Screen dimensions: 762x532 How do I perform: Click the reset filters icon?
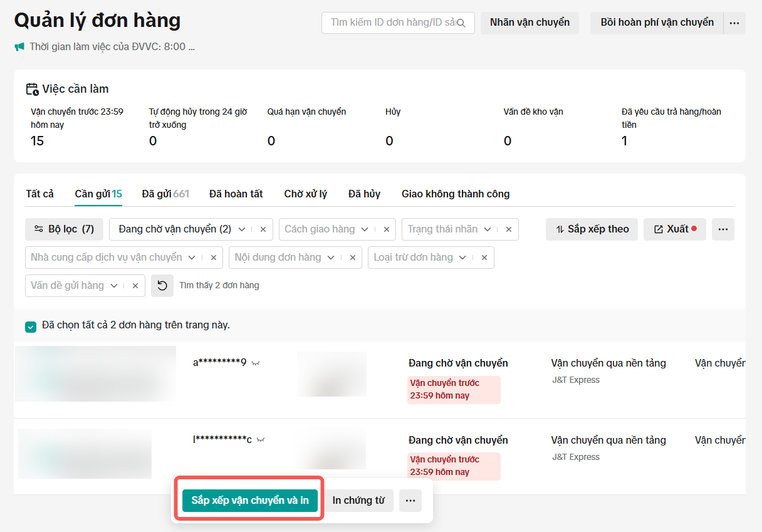pos(162,286)
